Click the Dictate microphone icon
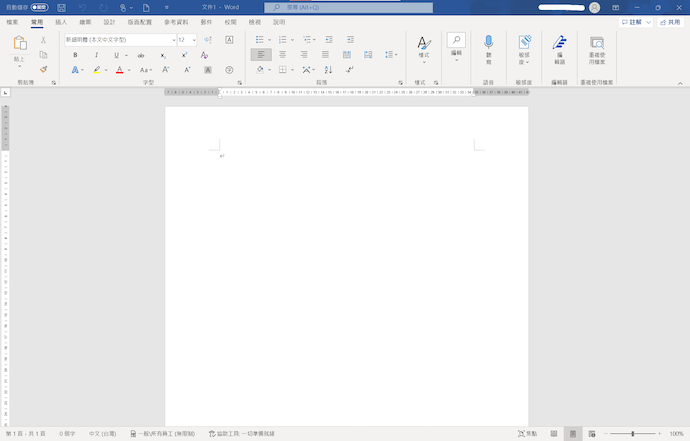 tap(489, 43)
